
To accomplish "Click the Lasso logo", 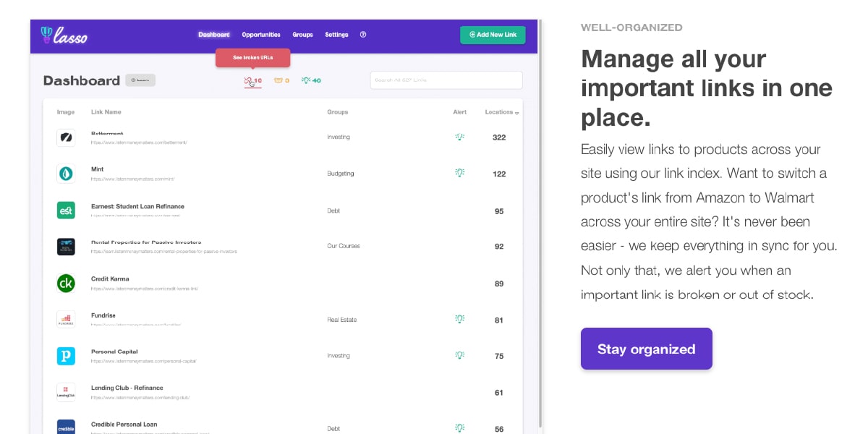I will click(x=64, y=35).
